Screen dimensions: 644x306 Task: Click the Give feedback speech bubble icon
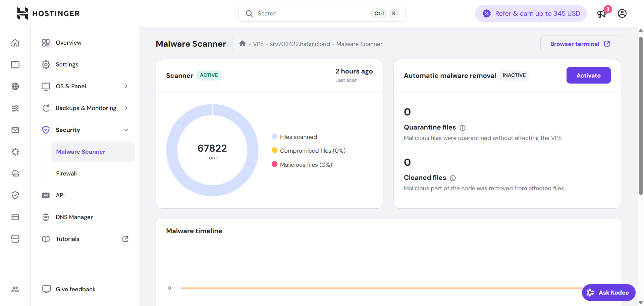pos(47,289)
